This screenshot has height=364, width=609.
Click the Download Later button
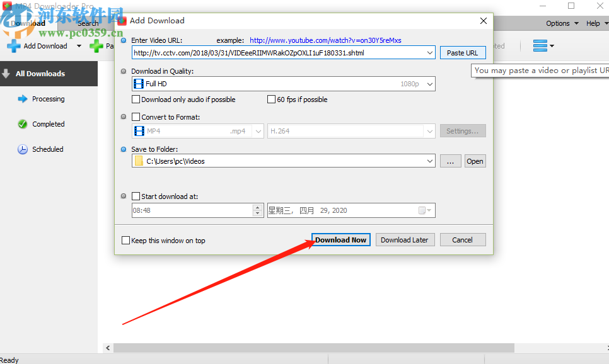405,240
